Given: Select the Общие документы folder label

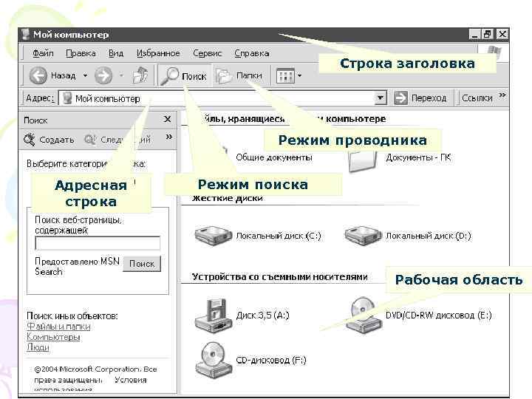Looking at the screenshot, I should [274, 157].
